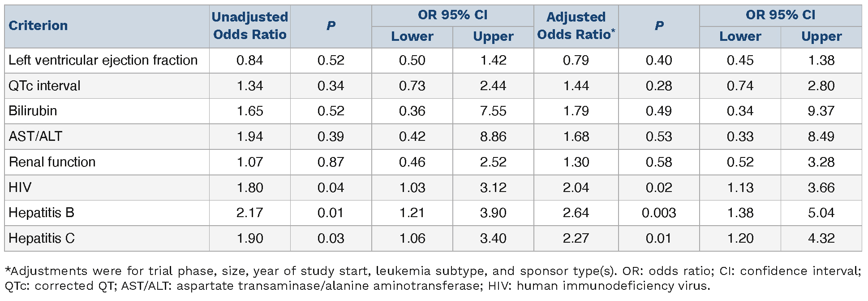
Task: Select the Bilirubin row label
Action: coord(33,111)
